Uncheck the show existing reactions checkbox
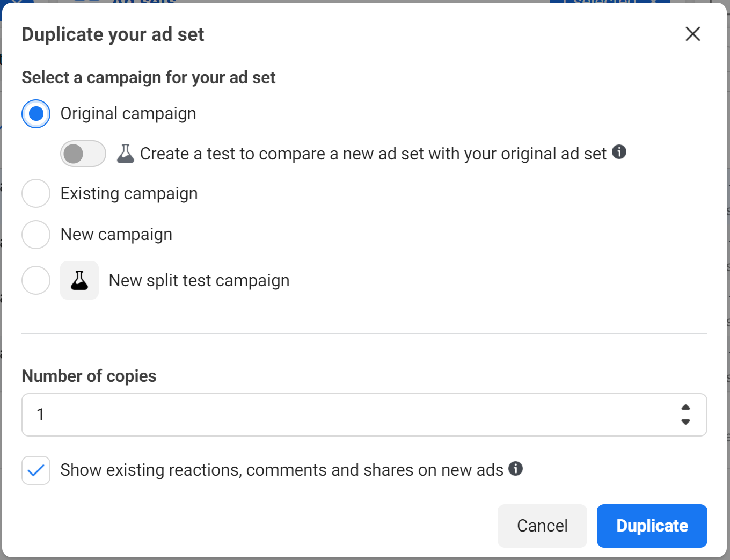730x560 pixels. pyautogui.click(x=36, y=470)
